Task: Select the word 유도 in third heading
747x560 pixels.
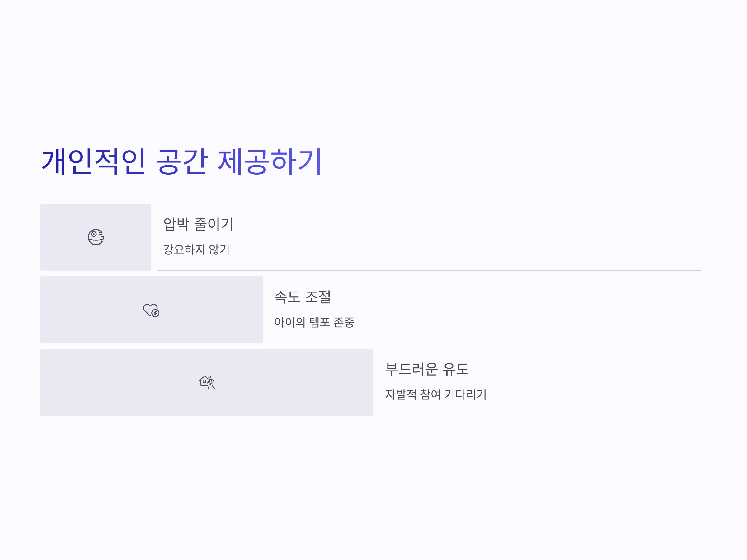Action: pyautogui.click(x=456, y=369)
